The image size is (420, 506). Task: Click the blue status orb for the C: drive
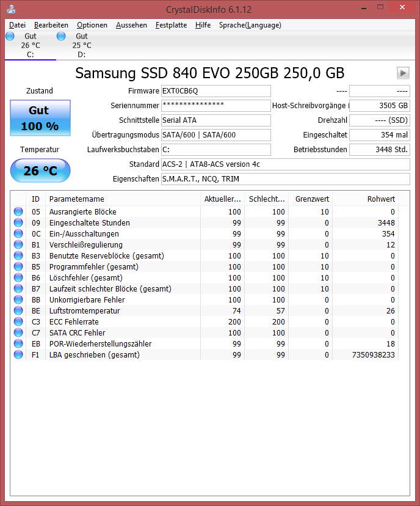[10, 36]
